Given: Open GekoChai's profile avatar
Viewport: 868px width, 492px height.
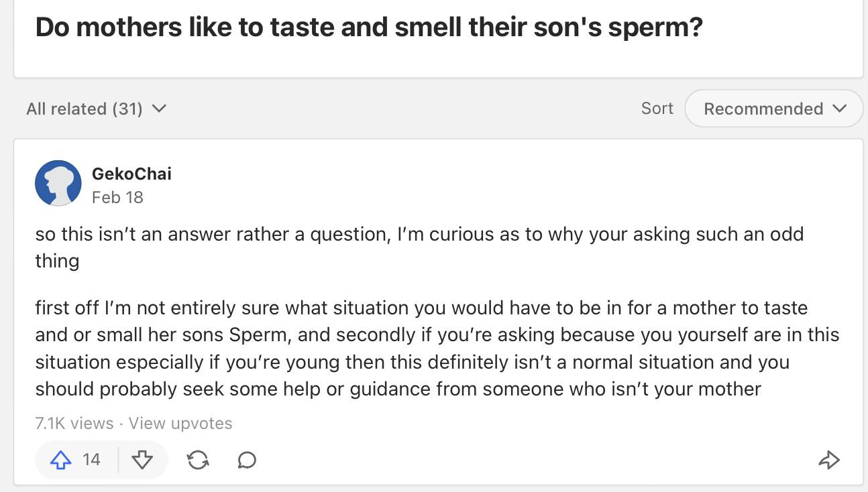Looking at the screenshot, I should [x=58, y=183].
